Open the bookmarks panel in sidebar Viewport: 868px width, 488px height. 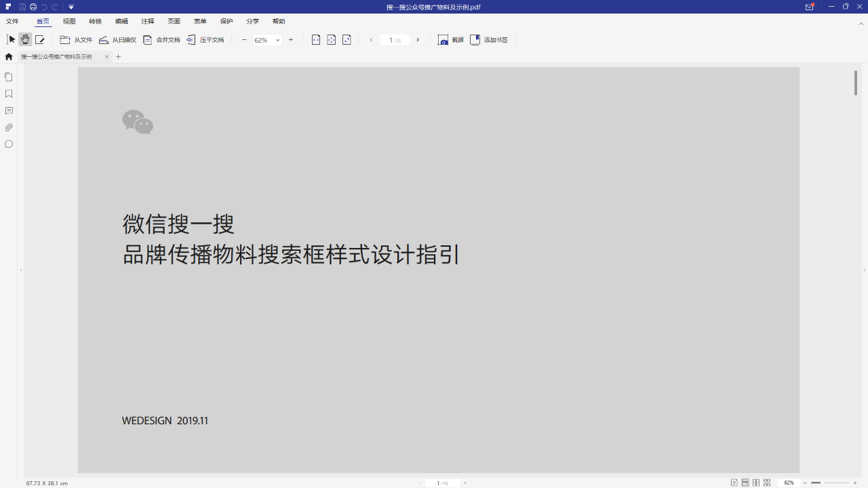click(x=9, y=94)
